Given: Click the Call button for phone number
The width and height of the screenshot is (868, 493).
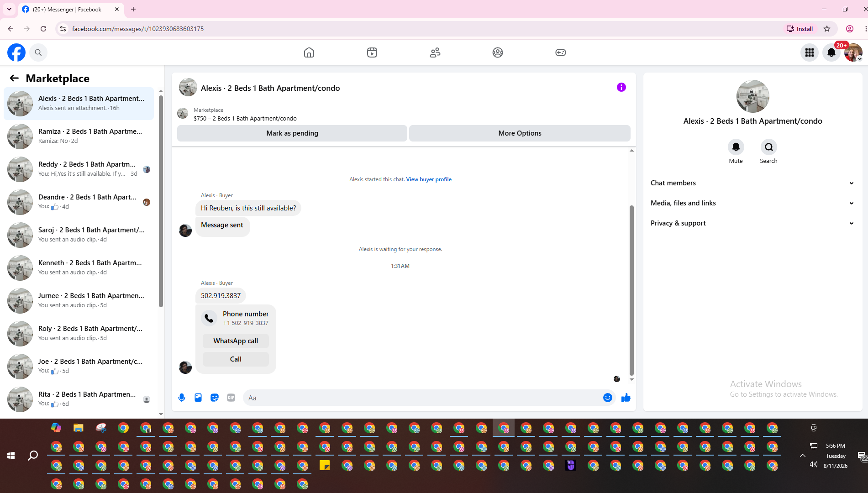Looking at the screenshot, I should click(236, 359).
